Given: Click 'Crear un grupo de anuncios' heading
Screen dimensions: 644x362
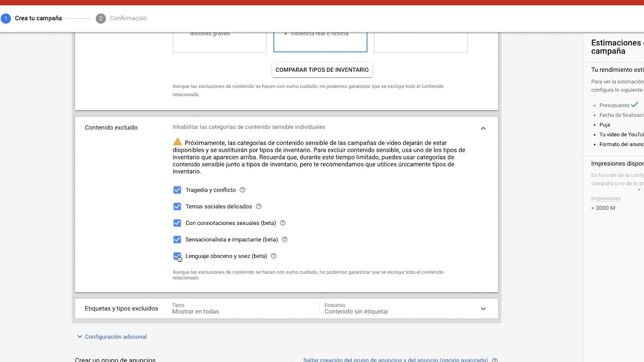Looking at the screenshot, I should (115, 360).
